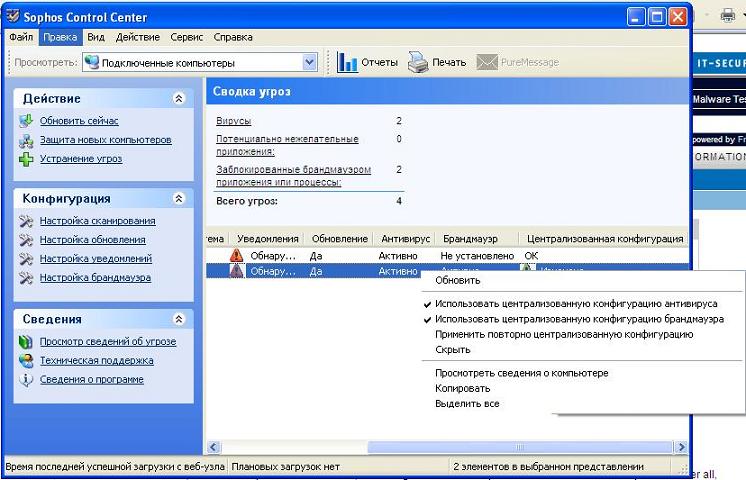Screen dimensions: 746x480
Task: Open the Вид menu
Action: pos(96,37)
